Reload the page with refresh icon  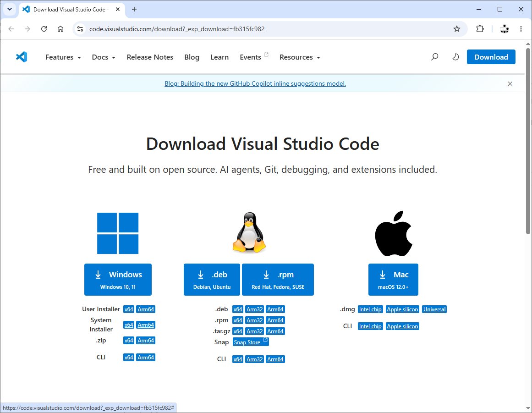click(x=44, y=29)
